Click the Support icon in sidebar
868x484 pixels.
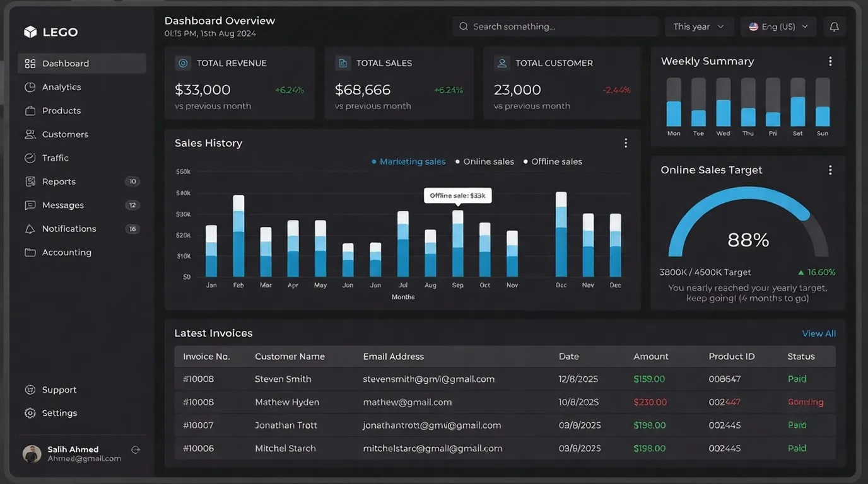coord(30,390)
